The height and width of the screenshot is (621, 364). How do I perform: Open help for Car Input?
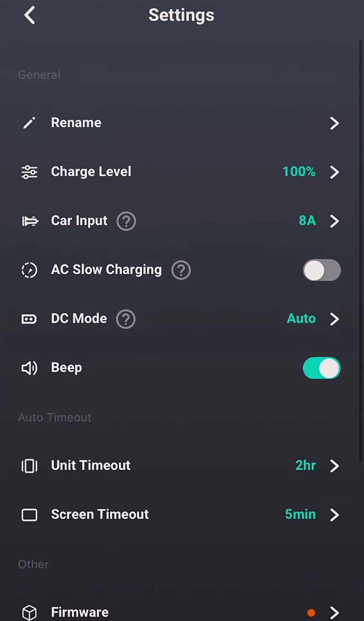pos(126,221)
